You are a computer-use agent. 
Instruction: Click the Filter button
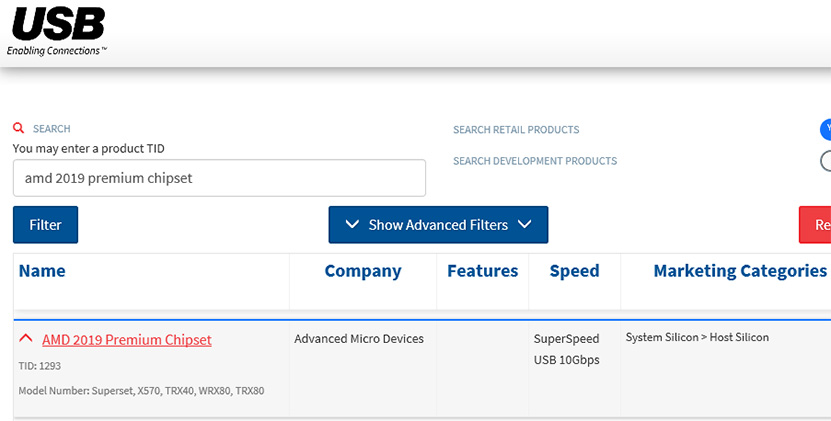(x=46, y=225)
